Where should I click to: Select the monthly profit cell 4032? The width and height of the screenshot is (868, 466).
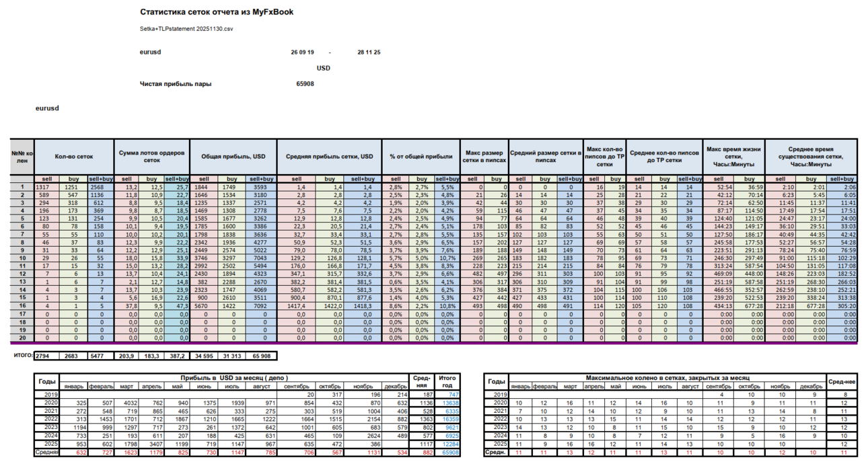[127, 402]
